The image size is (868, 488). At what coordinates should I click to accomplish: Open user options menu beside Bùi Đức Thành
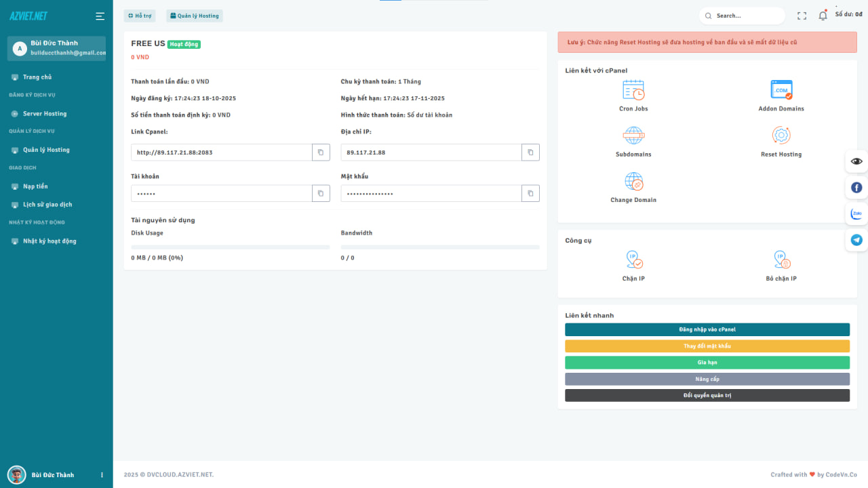click(102, 475)
